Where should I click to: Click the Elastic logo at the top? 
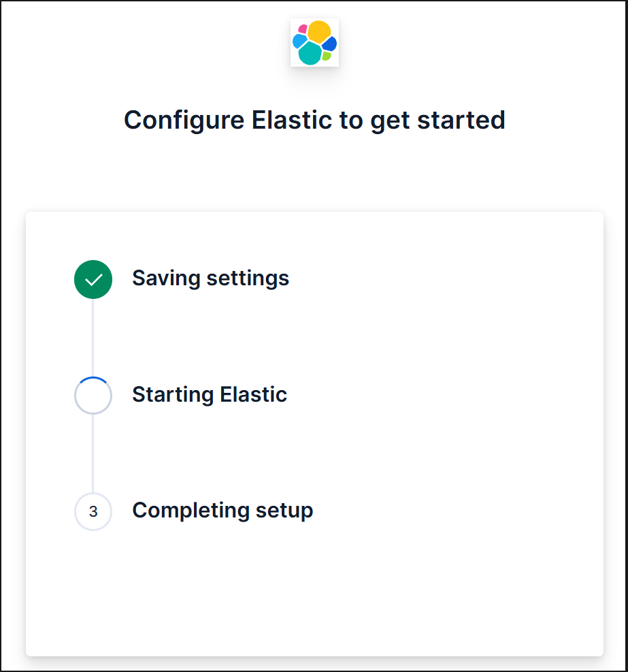[x=314, y=42]
